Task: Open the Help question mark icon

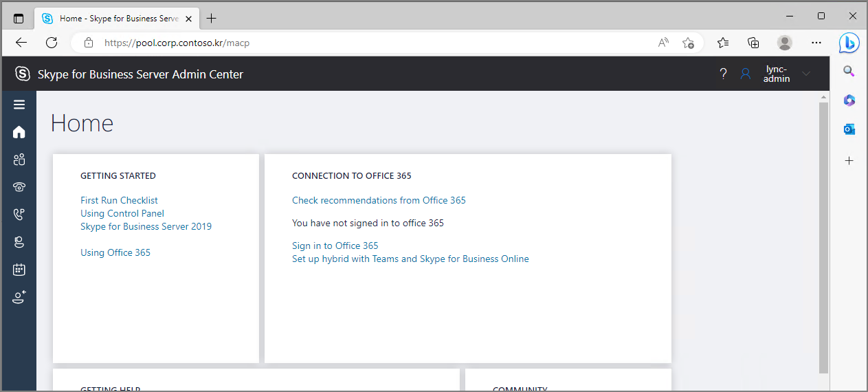Action: coord(723,74)
